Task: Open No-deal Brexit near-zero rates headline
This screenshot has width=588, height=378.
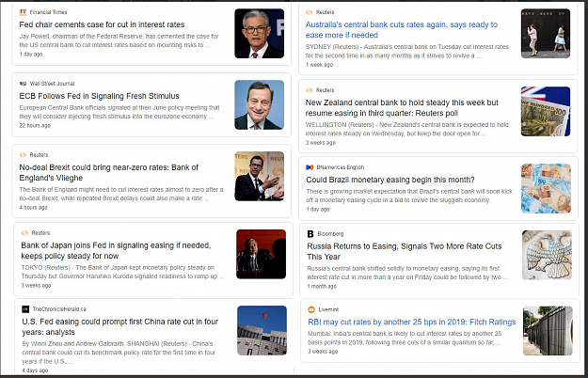Action: 109,172
